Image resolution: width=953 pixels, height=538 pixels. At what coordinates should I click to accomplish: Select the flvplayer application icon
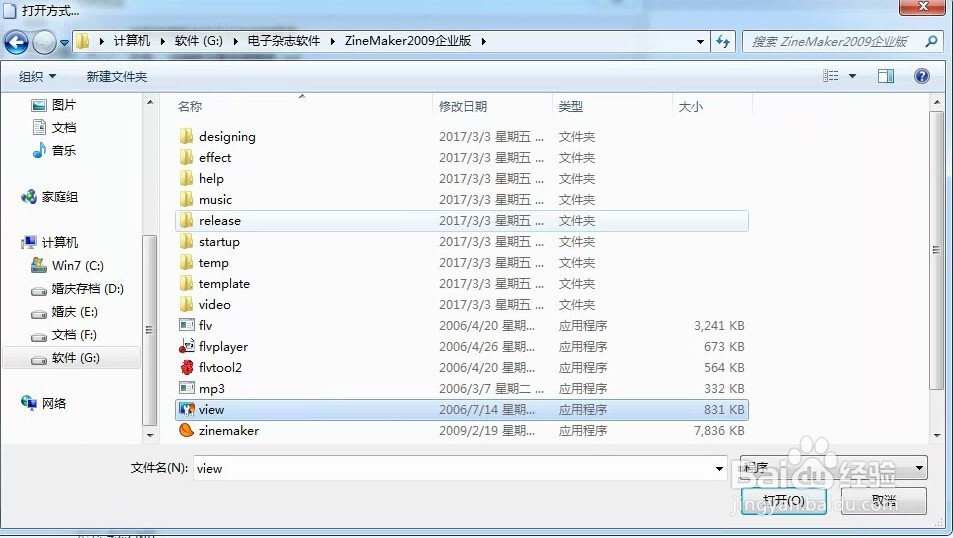pos(187,347)
